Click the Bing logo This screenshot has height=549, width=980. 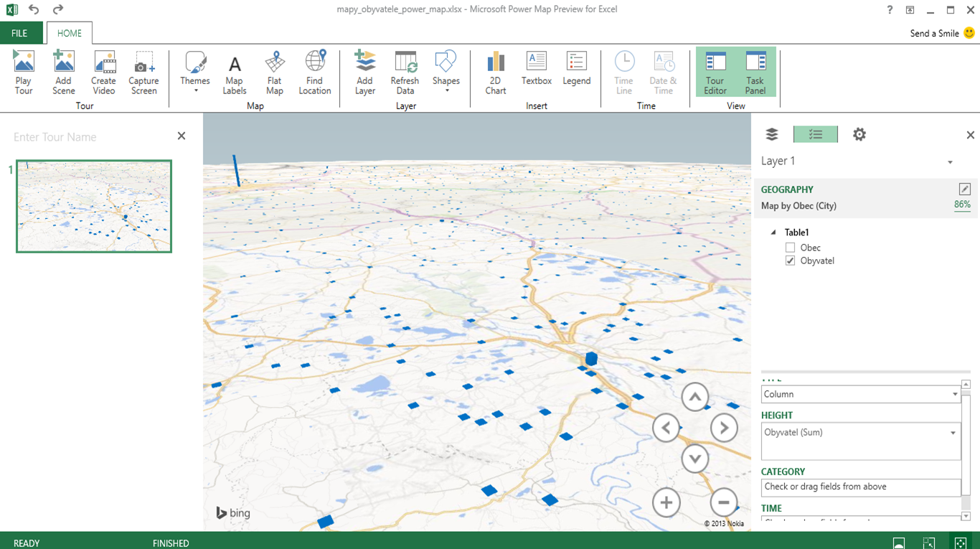[233, 512]
